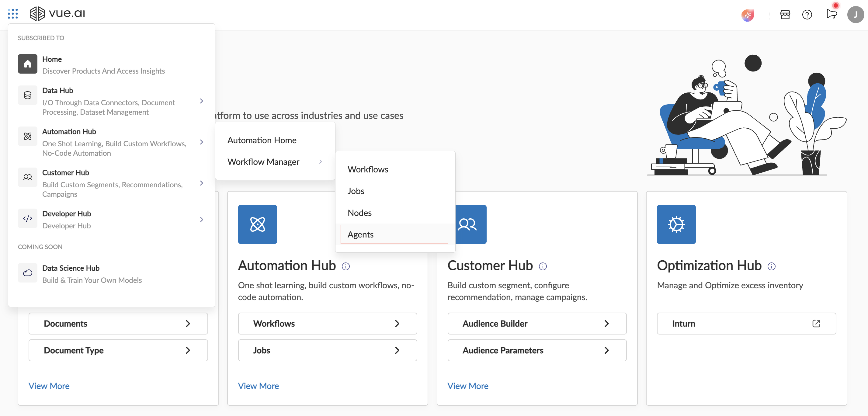Expand the Customer Hub submenu chevron
This screenshot has height=416, width=868.
[x=202, y=183]
